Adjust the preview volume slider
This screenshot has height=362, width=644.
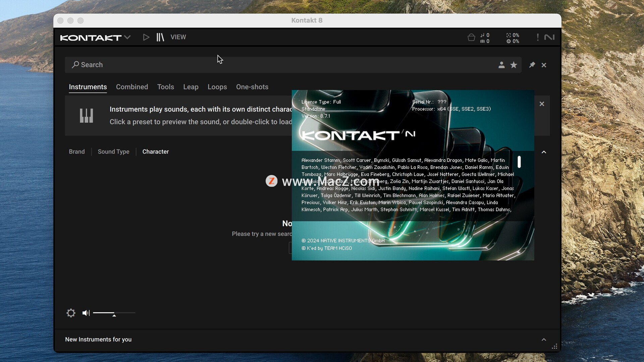click(x=114, y=313)
